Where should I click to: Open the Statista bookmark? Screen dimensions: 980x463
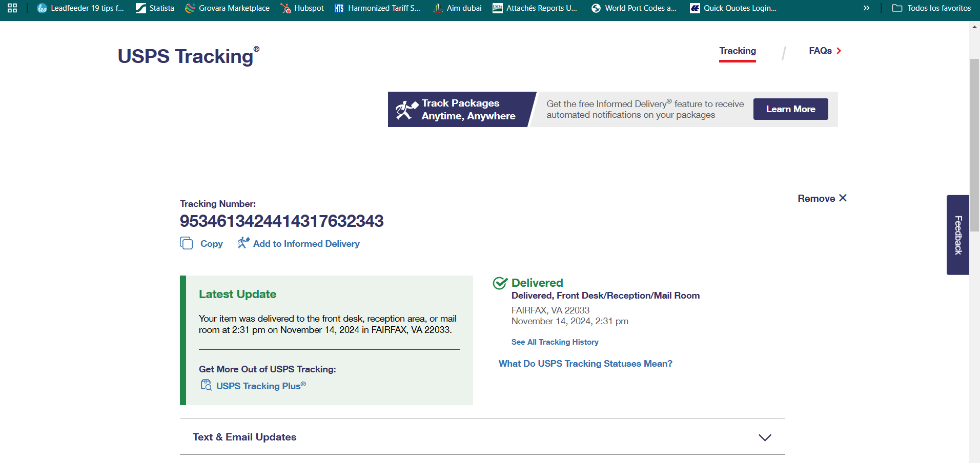point(155,8)
